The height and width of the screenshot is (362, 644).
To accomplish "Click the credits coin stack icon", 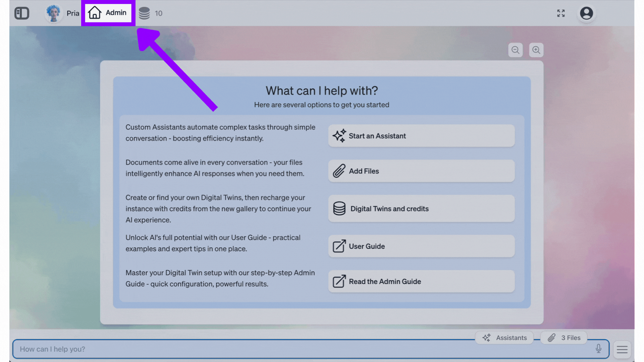I will tap(144, 13).
